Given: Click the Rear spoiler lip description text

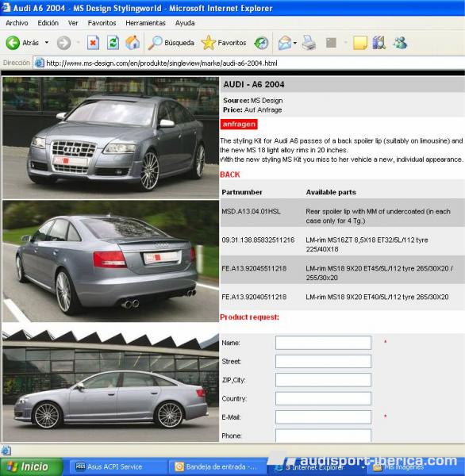Looking at the screenshot, I should point(379,216).
